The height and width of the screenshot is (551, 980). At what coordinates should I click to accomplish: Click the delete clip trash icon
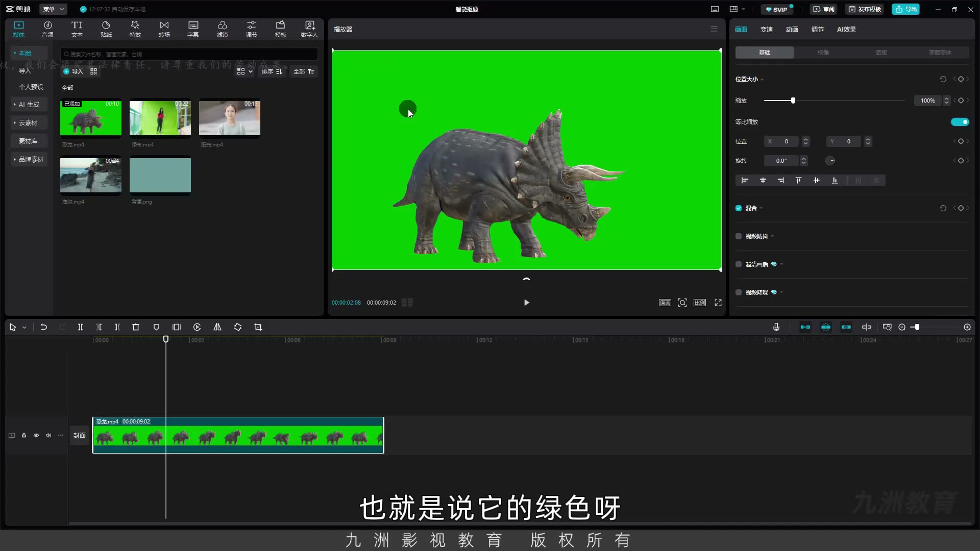(x=136, y=327)
